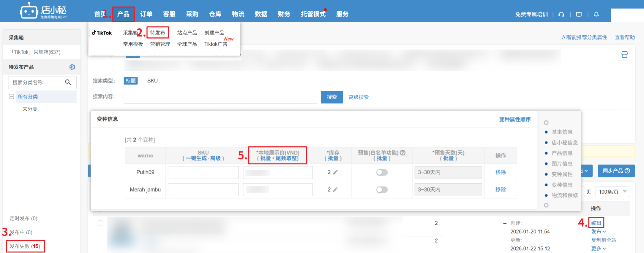644x253 pixels.
Task: Click the collapse panel icon at top right
Action: (x=624, y=55)
